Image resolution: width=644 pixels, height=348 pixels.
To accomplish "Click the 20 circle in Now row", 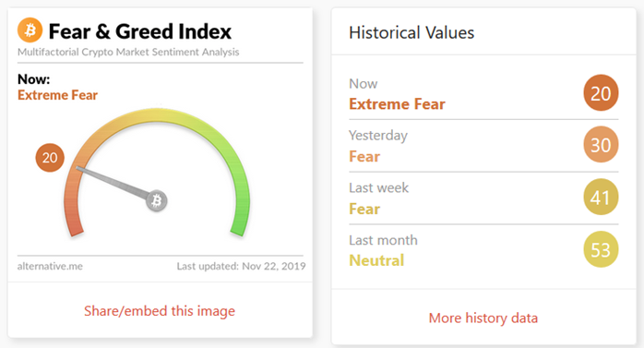I will point(601,93).
